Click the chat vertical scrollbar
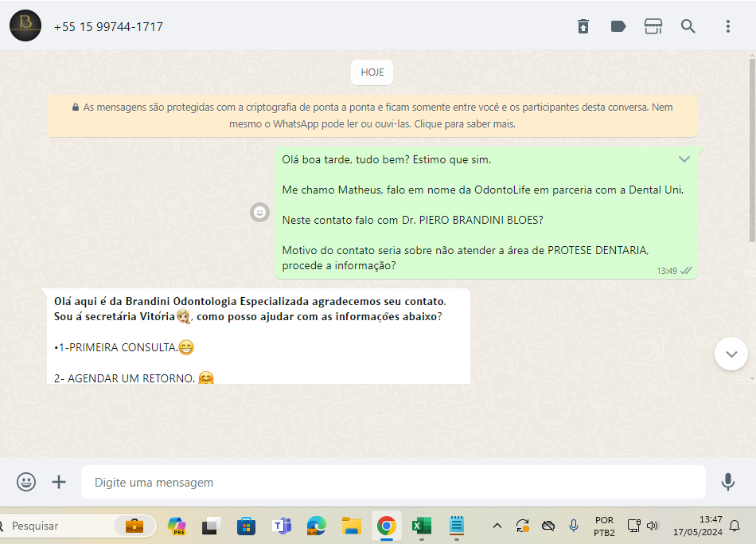756x544 pixels. 752,149
